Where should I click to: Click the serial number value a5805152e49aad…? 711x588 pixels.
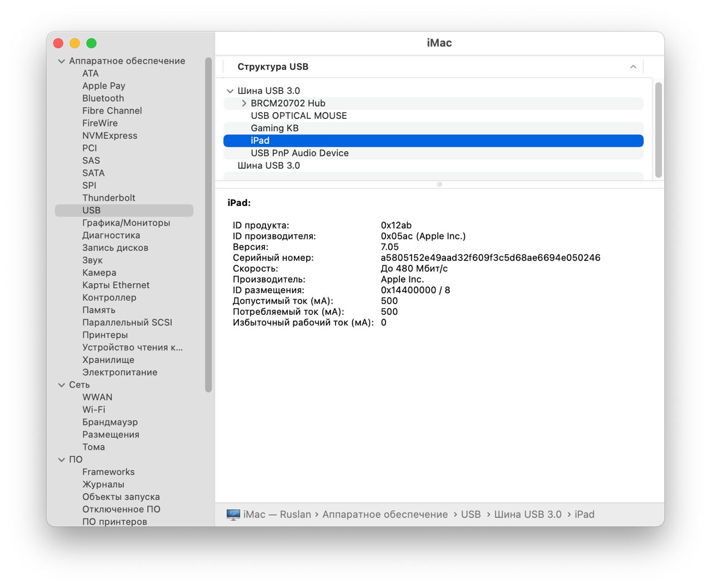[490, 258]
